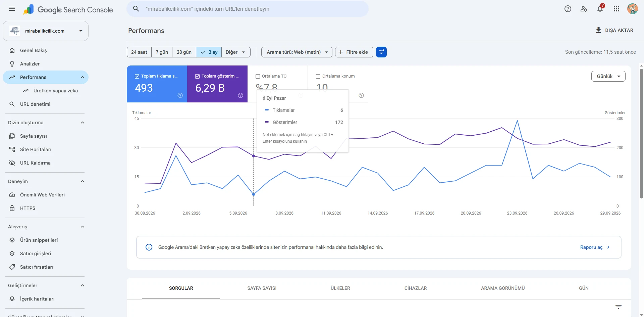Click the info icon in the AI banner
The width and height of the screenshot is (644, 317).
click(x=149, y=247)
